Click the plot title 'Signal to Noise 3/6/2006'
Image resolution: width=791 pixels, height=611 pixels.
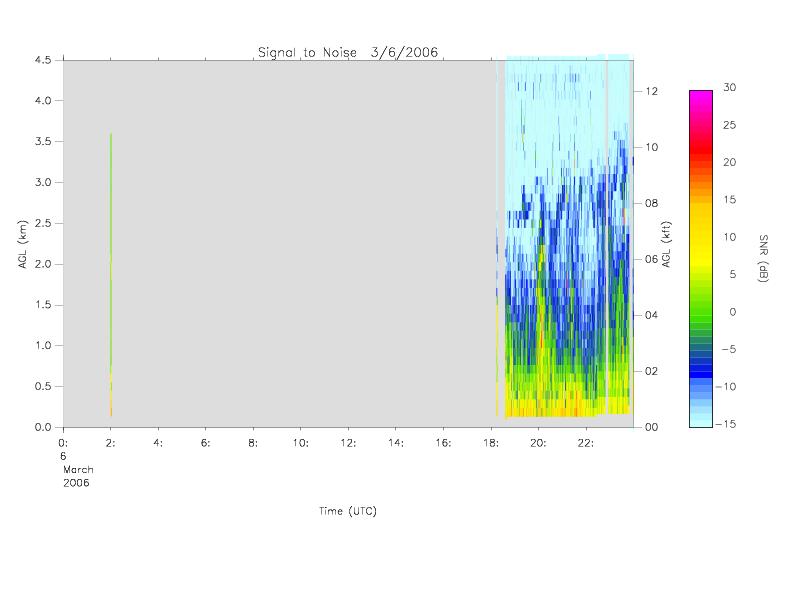click(x=348, y=52)
